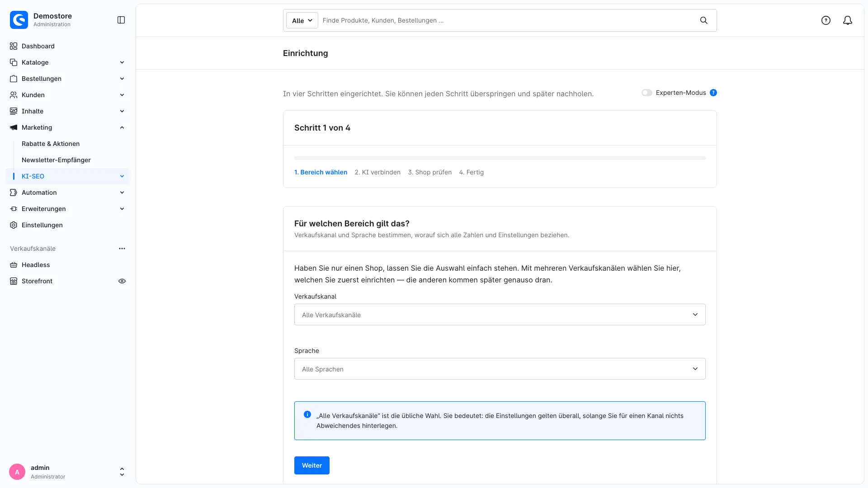Collapse the Marketing menu chevron
The image size is (868, 488).
tap(122, 127)
